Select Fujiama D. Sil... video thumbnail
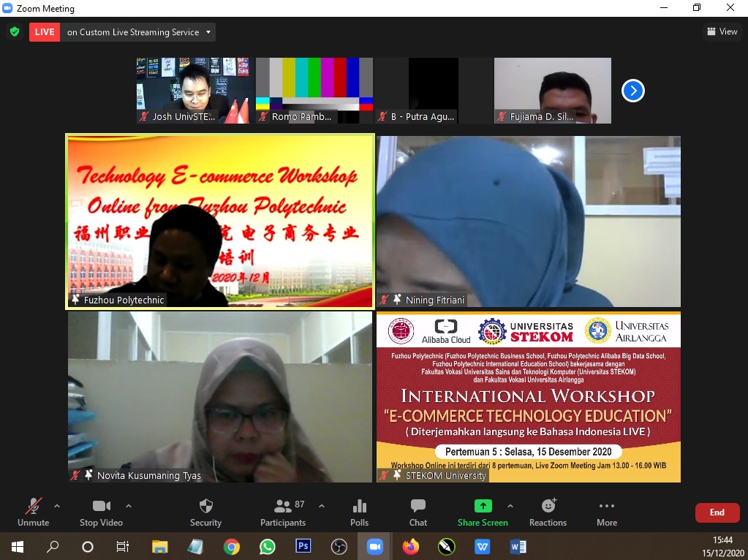Screen dimensions: 748x560 [553, 91]
